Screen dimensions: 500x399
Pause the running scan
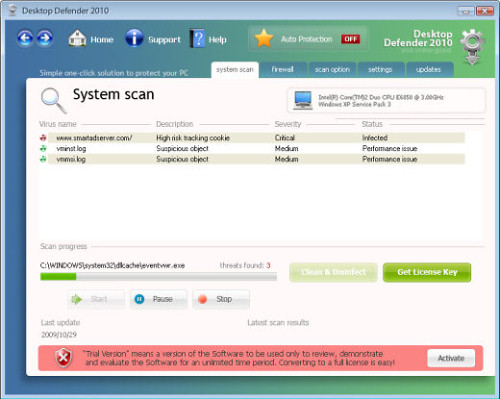pyautogui.click(x=159, y=299)
